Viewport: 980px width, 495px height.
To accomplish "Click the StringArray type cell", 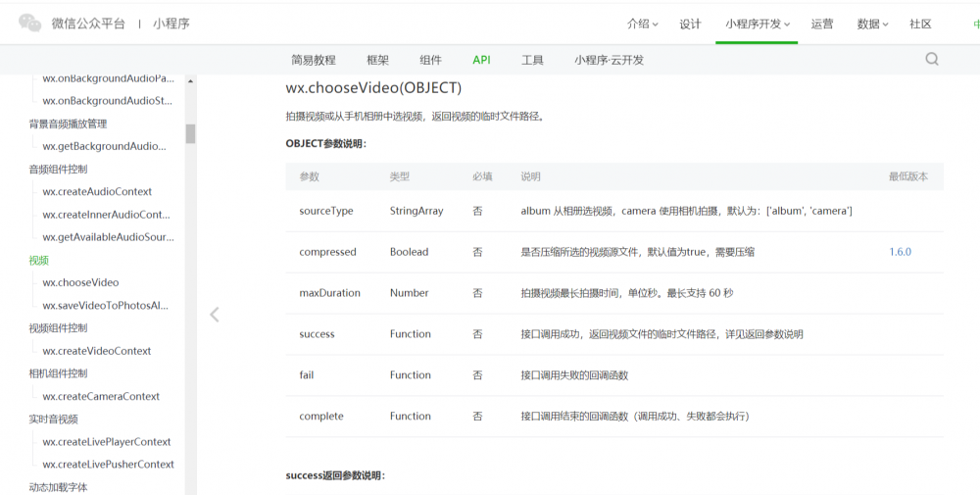I will pos(416,212).
